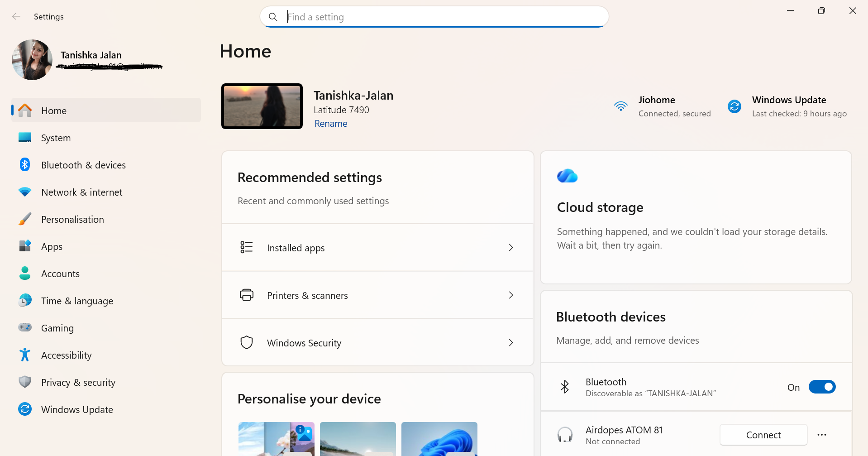Click the Windows Security shield icon
This screenshot has width=868, height=456.
point(247,342)
